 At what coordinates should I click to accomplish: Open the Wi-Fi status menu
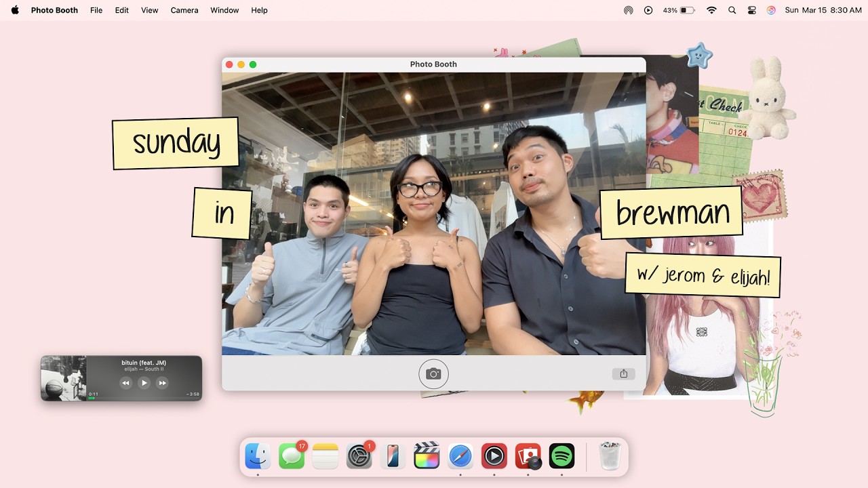pos(711,10)
